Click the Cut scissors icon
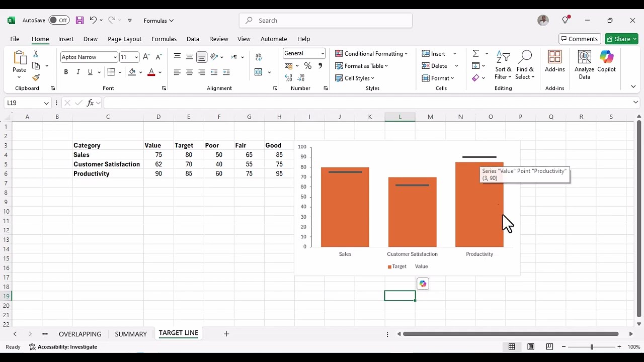The height and width of the screenshot is (362, 644). point(36,54)
